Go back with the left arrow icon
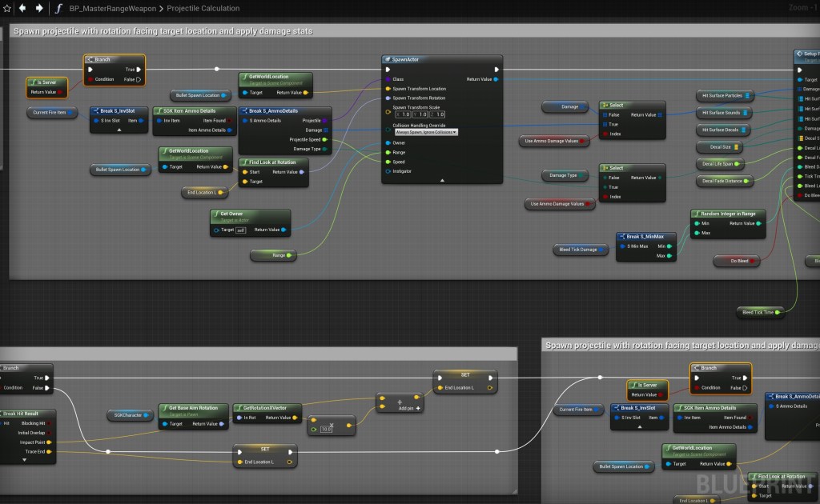 tap(23, 8)
